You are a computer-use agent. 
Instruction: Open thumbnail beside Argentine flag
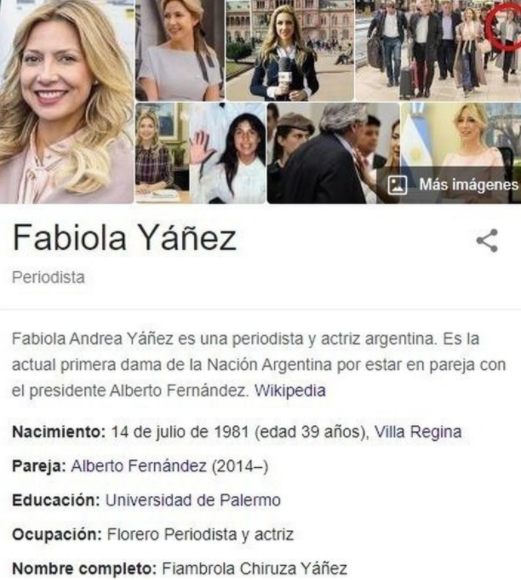(461, 135)
